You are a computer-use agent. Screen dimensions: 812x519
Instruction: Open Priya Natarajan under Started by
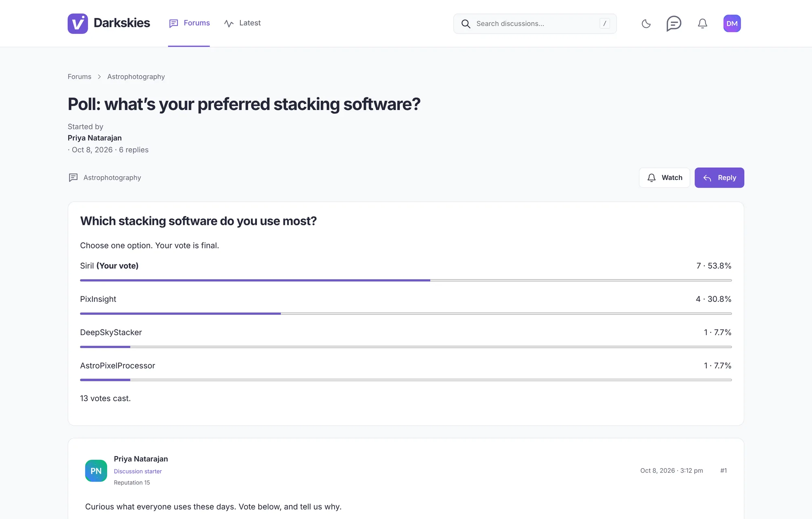coord(95,138)
